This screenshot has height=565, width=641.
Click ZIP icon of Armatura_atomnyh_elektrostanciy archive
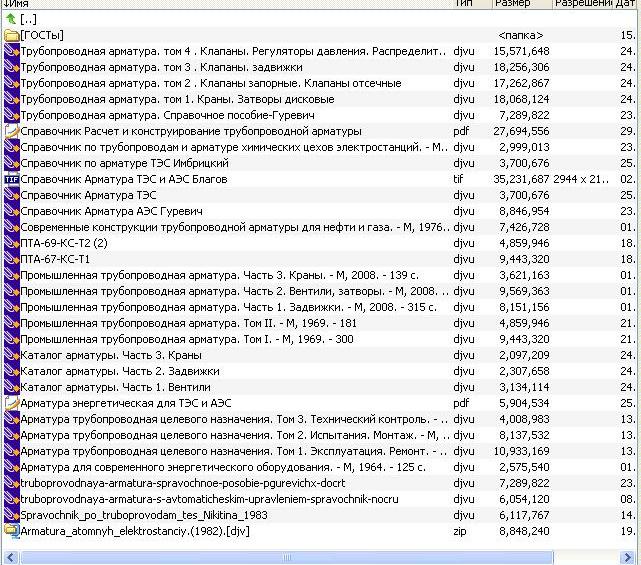point(12,531)
